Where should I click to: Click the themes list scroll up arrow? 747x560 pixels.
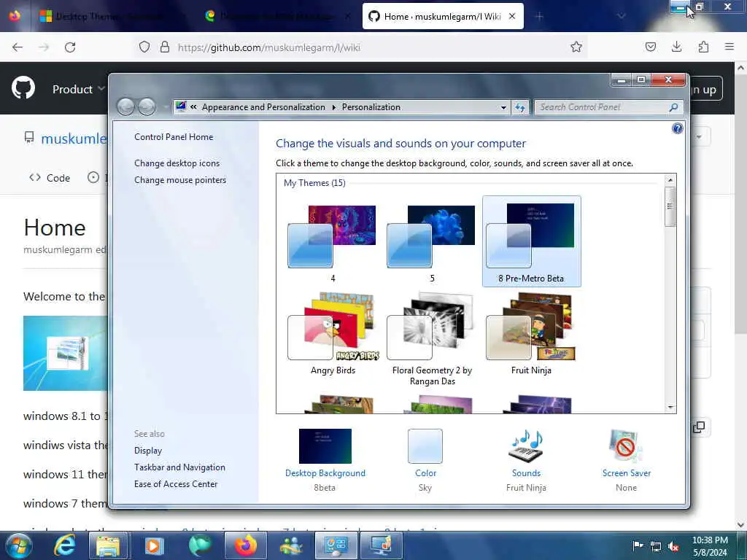point(670,180)
